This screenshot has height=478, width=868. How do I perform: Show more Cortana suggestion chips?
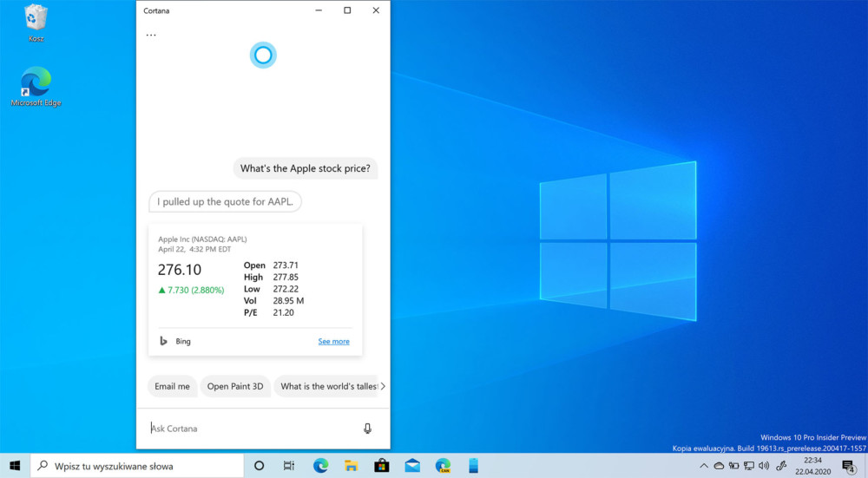pyautogui.click(x=383, y=386)
